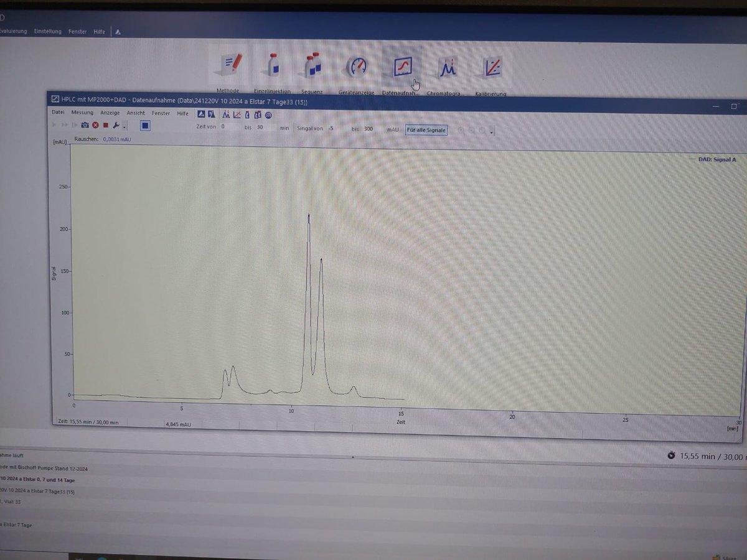Image resolution: width=747 pixels, height=560 pixels.
Task: Open the Messung menu
Action: (x=82, y=113)
